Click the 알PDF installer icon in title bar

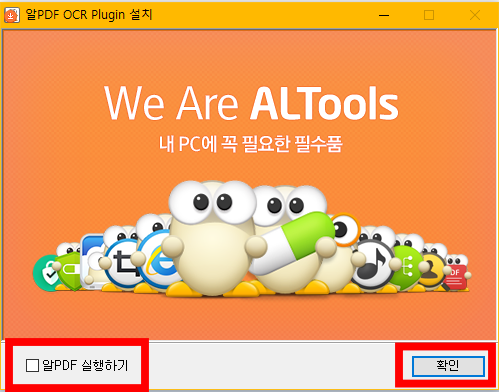point(12,15)
